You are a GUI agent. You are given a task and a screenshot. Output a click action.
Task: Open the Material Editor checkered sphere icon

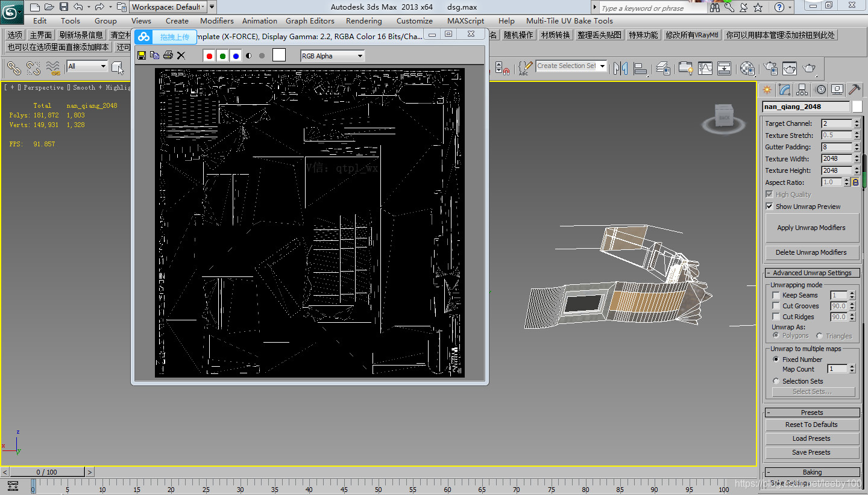click(x=747, y=67)
